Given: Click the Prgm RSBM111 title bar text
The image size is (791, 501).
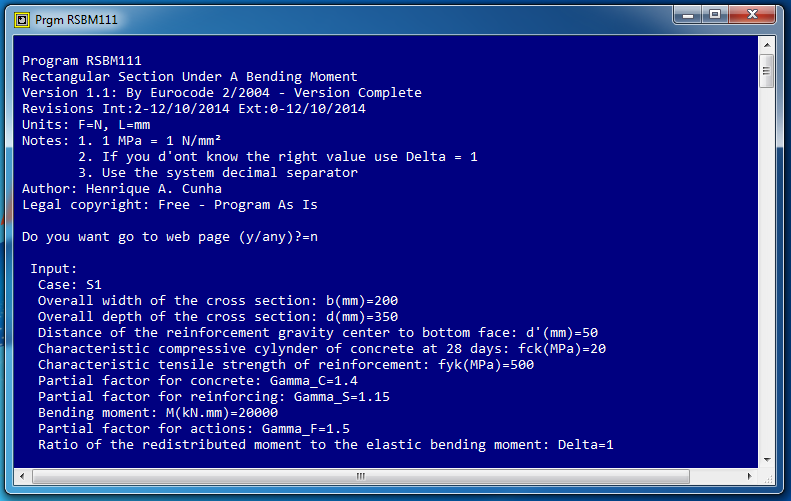Looking at the screenshot, I should (76, 20).
